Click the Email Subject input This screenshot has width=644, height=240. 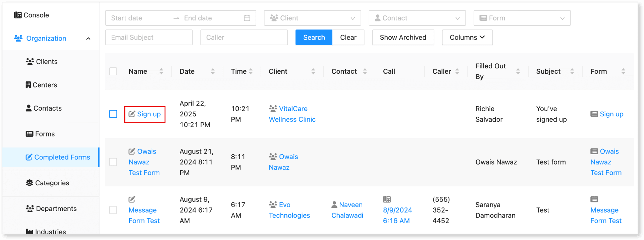pos(149,38)
